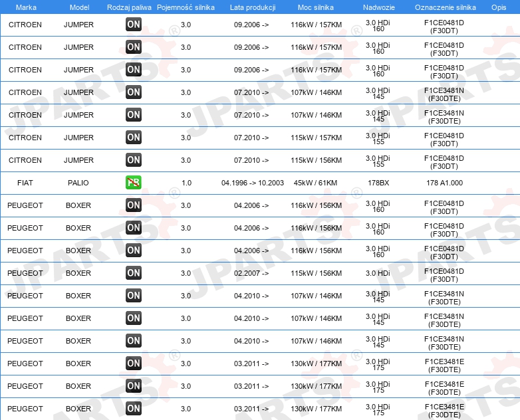Click the Oznaczenie silnika column header

(445, 7)
